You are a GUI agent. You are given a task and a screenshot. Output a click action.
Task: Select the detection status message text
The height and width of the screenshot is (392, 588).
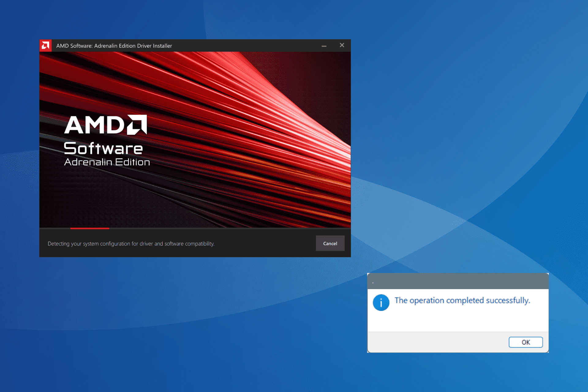[131, 243]
